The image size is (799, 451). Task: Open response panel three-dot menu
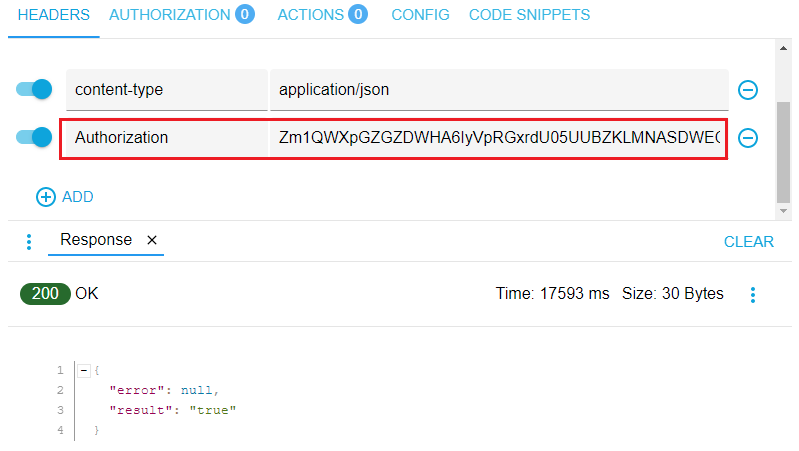click(29, 241)
